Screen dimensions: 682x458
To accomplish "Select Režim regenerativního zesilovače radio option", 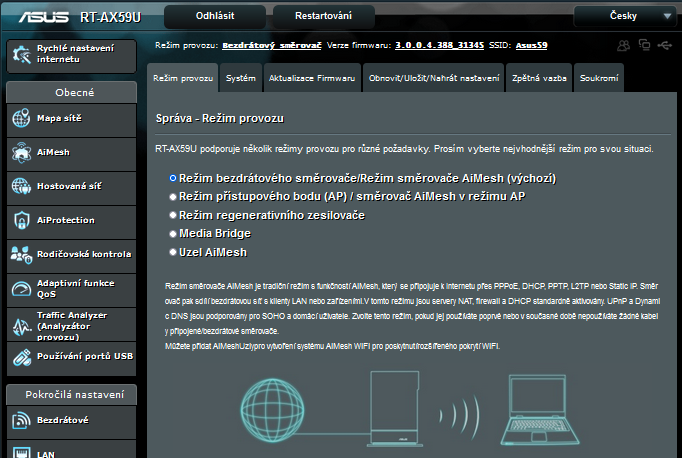I will 173,216.
